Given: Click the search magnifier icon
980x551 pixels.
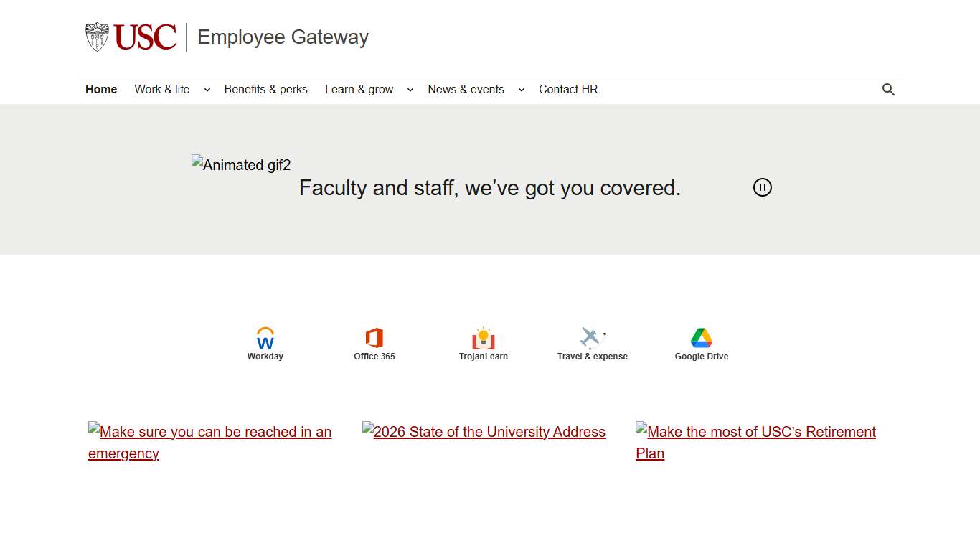Looking at the screenshot, I should [x=888, y=89].
